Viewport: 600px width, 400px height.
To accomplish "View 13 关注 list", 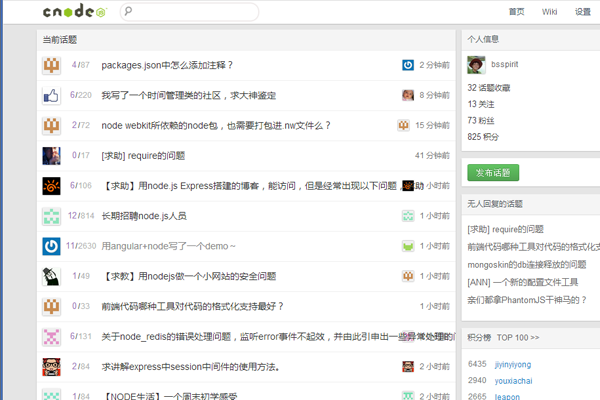I will click(481, 104).
